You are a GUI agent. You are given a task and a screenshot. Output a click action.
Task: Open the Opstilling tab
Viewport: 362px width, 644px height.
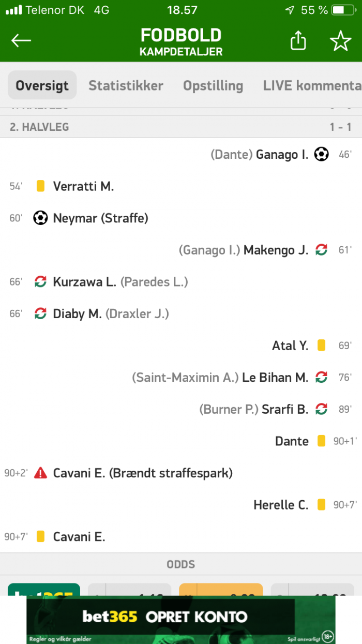[x=213, y=85]
